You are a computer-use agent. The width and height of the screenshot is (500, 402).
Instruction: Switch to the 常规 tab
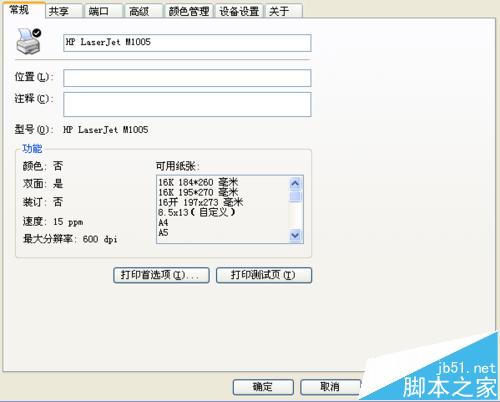click(23, 10)
